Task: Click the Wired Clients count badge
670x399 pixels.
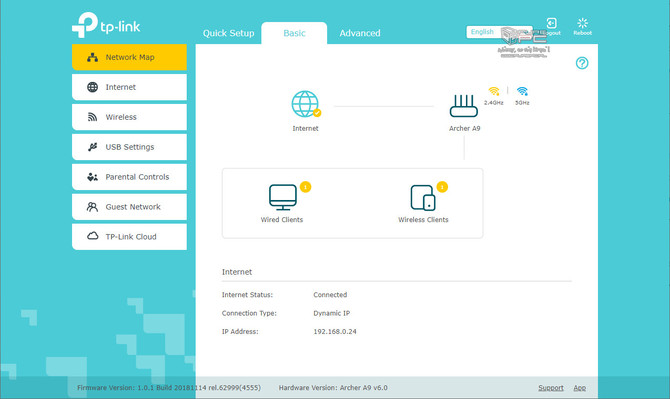Action: 306,187
